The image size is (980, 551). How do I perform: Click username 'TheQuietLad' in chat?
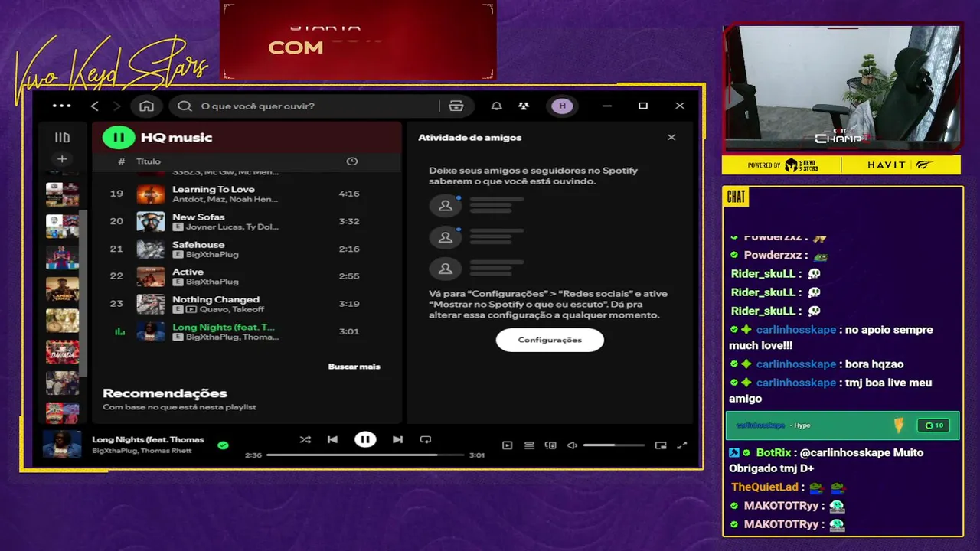(x=765, y=487)
